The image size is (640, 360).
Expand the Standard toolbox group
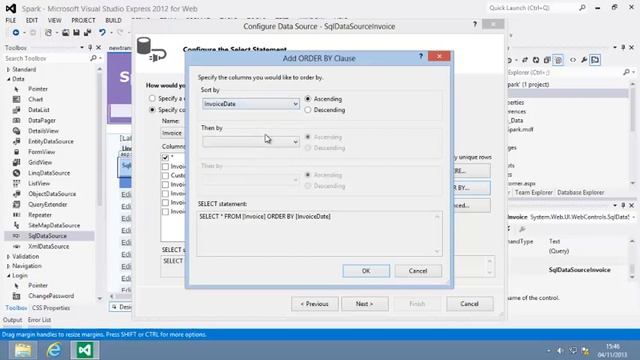pos(8,69)
